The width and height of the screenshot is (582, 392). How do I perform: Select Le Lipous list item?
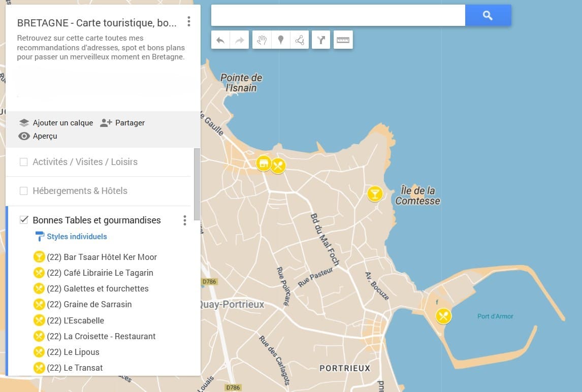73,352
